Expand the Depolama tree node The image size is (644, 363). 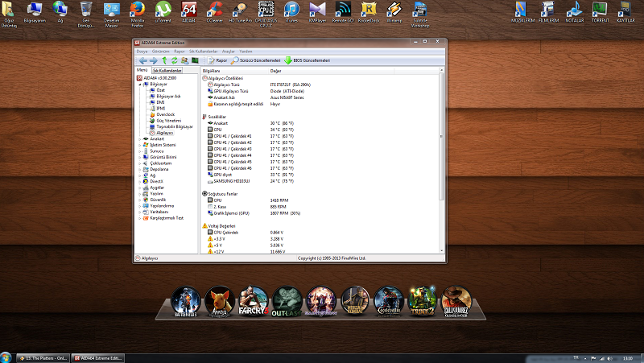pos(138,169)
